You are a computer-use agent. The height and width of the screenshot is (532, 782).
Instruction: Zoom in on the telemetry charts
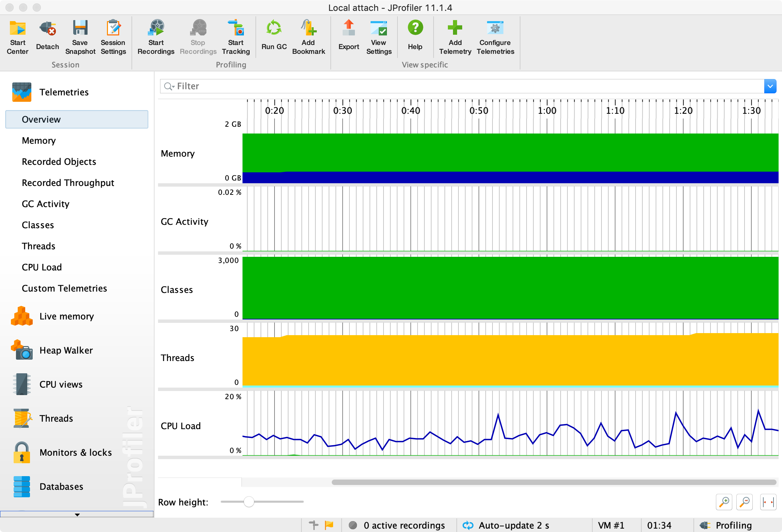[x=724, y=502]
